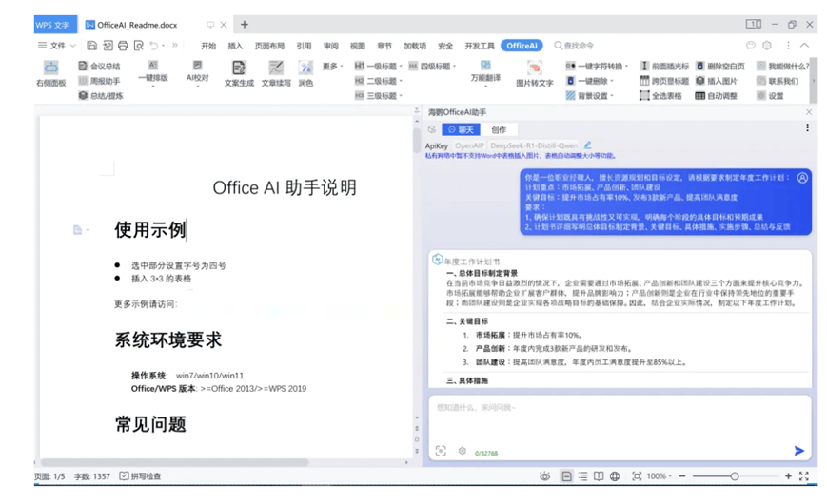Image resolution: width=827 pixels, height=504 pixels.
Task: Open the 页面布局 ribbon tab
Action: click(269, 46)
